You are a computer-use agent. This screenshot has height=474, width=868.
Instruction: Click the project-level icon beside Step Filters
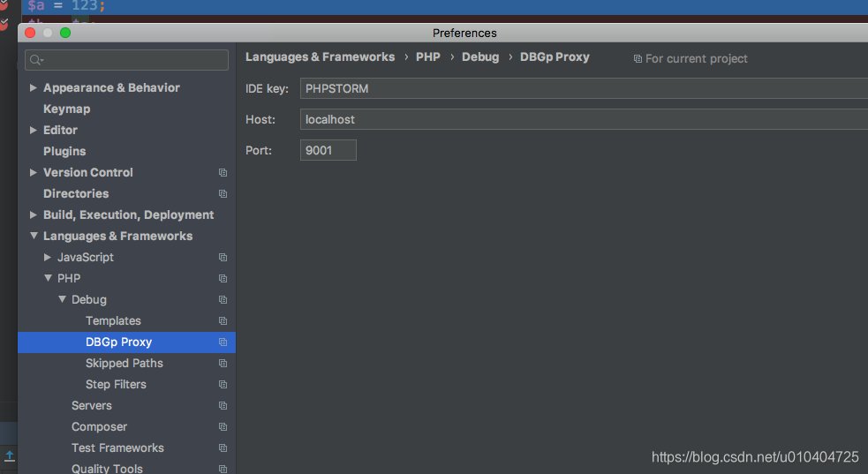(223, 384)
